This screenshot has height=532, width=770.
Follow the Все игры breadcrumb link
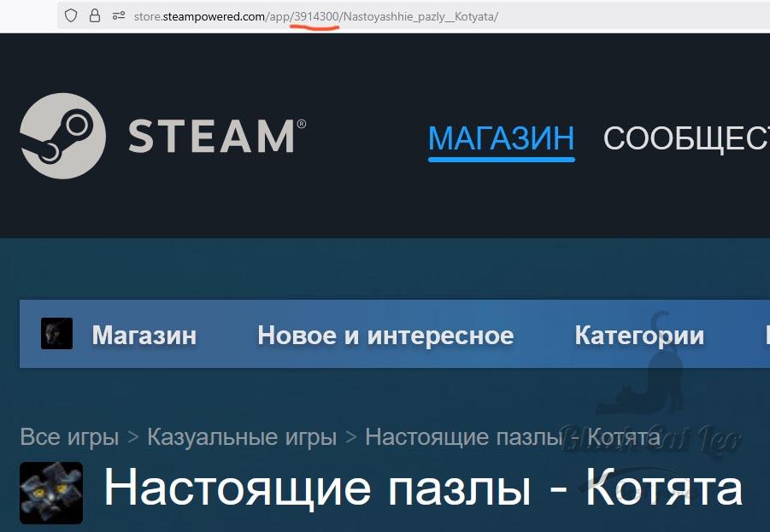point(69,437)
